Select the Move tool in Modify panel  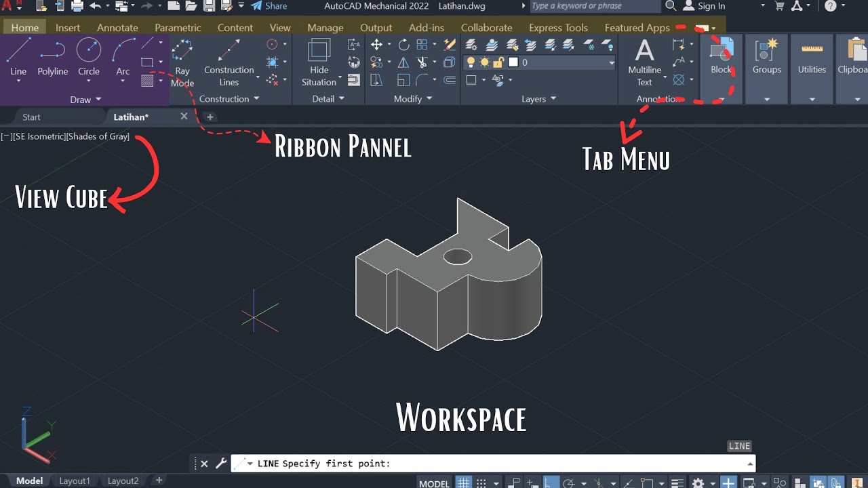[376, 45]
